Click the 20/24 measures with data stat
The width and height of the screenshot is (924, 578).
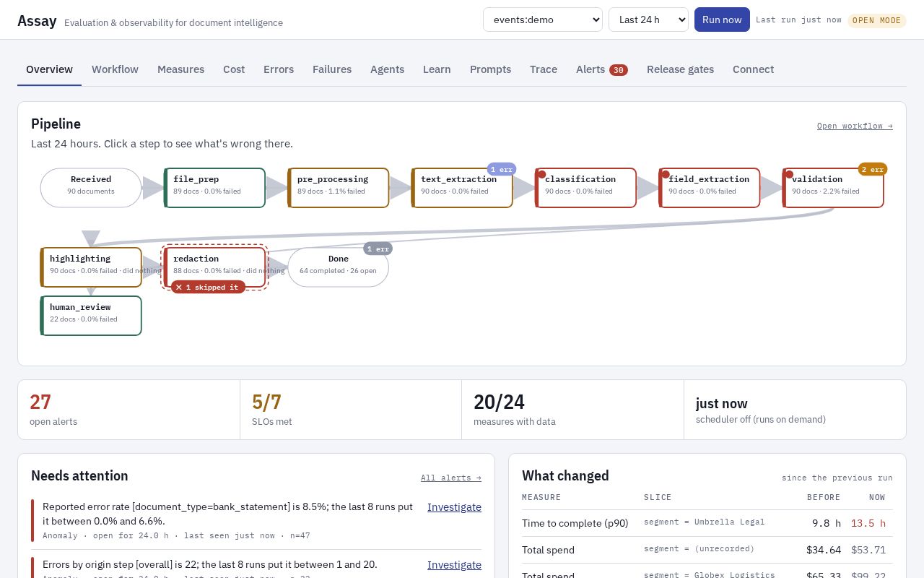[x=573, y=410]
